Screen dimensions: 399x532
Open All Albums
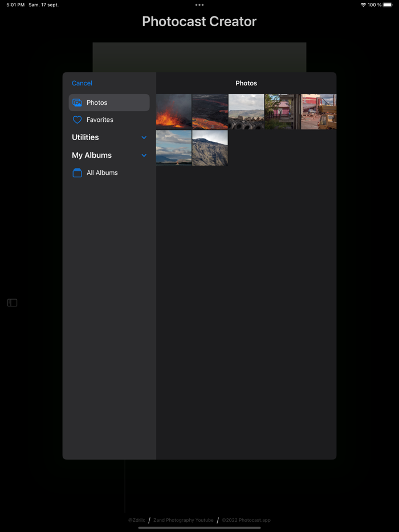tap(109, 173)
